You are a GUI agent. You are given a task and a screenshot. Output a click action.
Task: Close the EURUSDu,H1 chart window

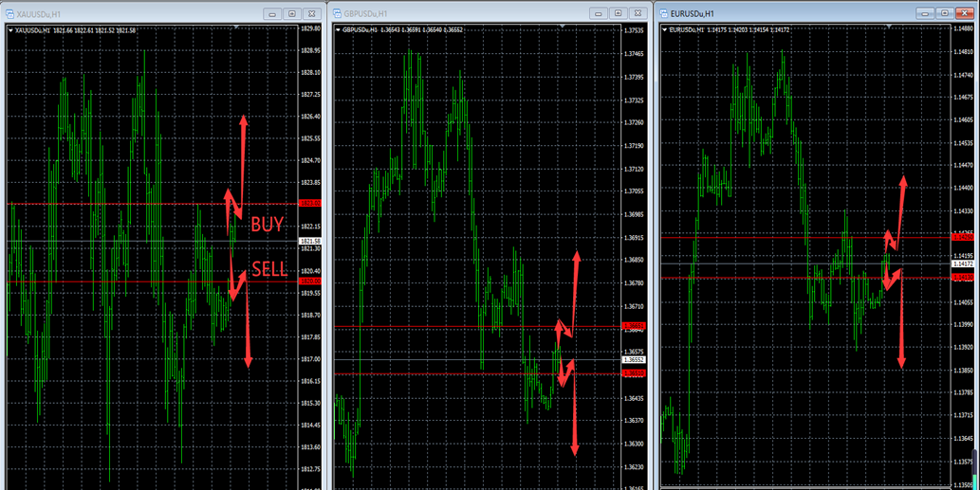pos(967,13)
